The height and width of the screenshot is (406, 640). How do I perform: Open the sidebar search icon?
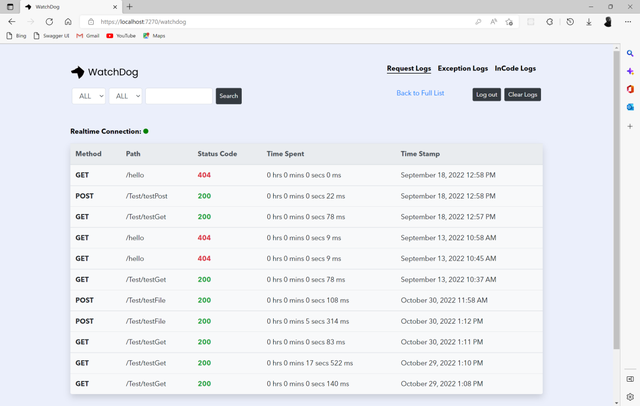coord(630,53)
